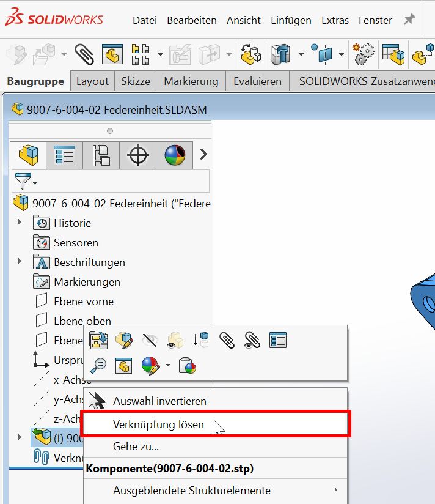The height and width of the screenshot is (504, 435).
Task: Open the Bearbeiten menu
Action: [x=192, y=20]
